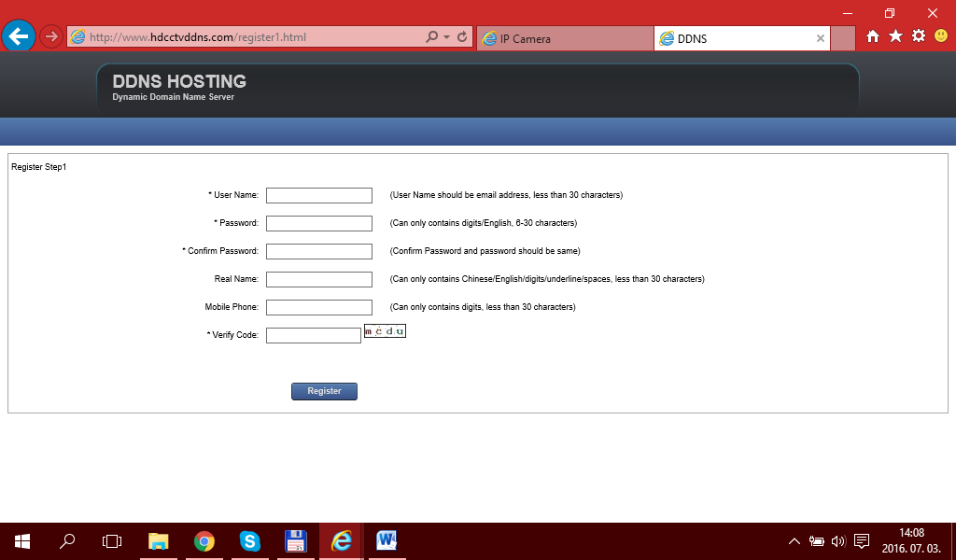This screenshot has height=560, width=956.
Task: Open a new tab with blank tab button
Action: click(x=843, y=38)
